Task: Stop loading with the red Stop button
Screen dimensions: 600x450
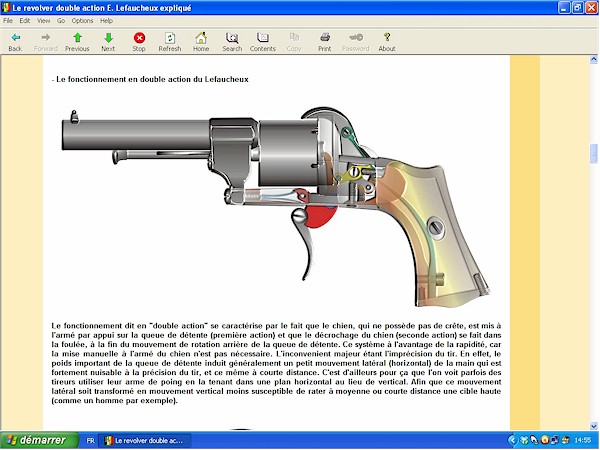Action: pos(139,42)
